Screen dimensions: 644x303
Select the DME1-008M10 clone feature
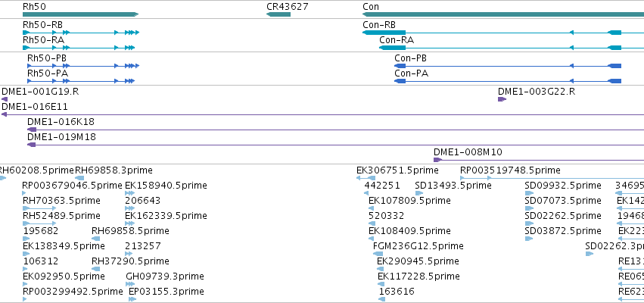tap(539, 160)
